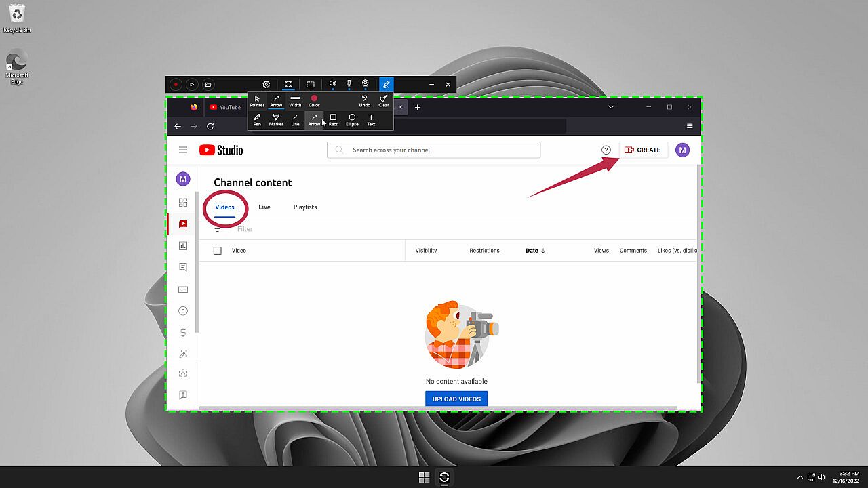This screenshot has width=868, height=488.
Task: Select the Pointer annotation tool
Action: tap(257, 101)
